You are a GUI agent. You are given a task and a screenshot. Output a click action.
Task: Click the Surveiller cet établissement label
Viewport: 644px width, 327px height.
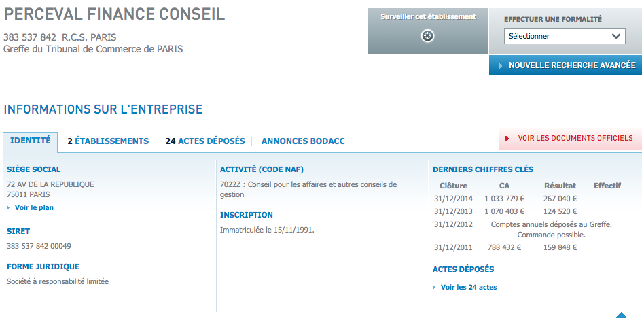point(428,17)
